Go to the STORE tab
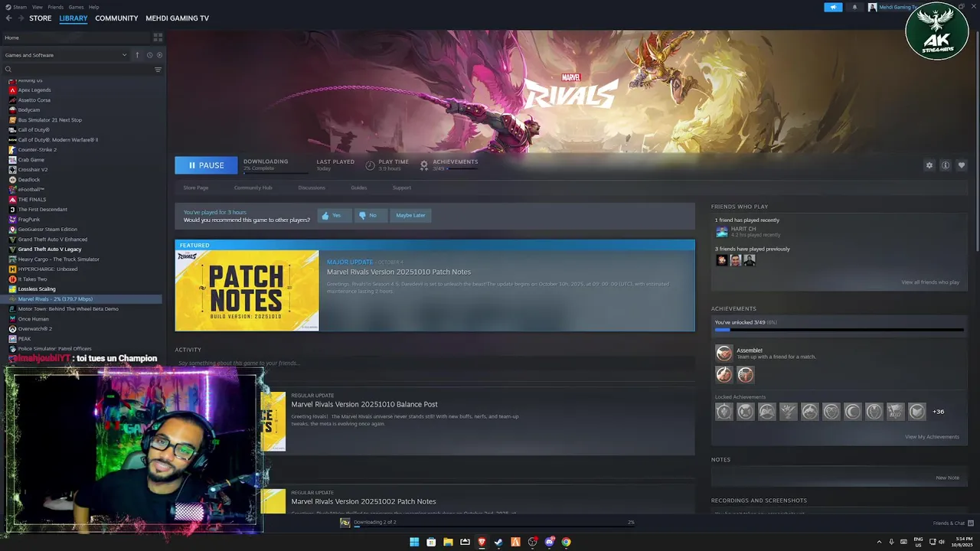This screenshot has height=551, width=980. click(x=41, y=18)
